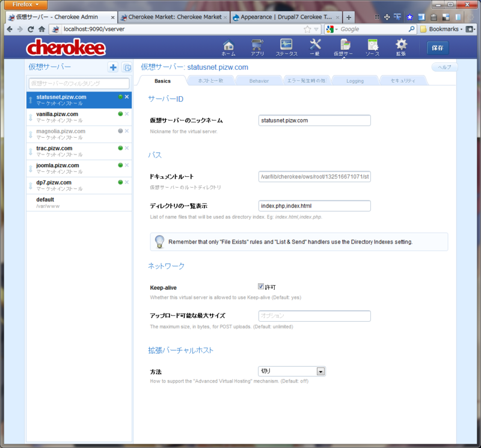481x448 pixels.
Task: Open the Apps (アプリ) market icon
Action: (257, 48)
